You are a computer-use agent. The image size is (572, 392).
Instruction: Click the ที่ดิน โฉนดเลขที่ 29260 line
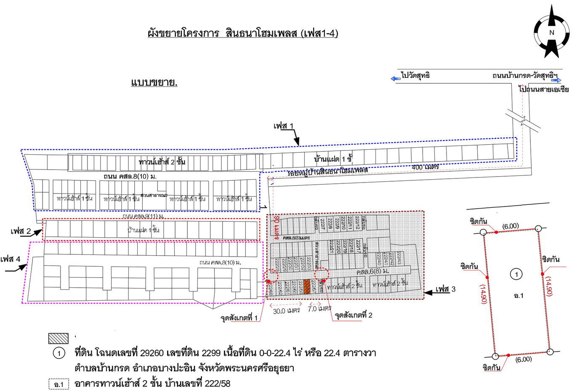[x=225, y=352]
